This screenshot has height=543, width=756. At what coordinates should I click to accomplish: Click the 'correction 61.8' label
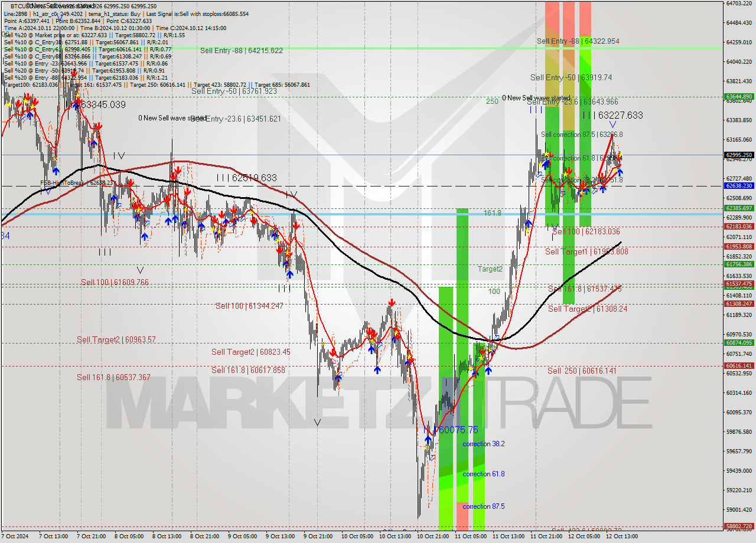coord(484,474)
